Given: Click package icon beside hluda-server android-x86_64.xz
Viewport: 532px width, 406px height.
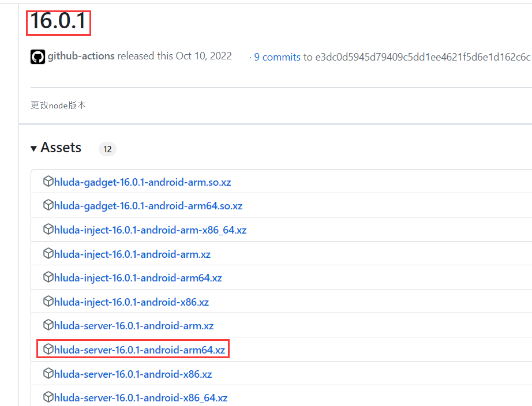Looking at the screenshot, I should click(48, 398).
